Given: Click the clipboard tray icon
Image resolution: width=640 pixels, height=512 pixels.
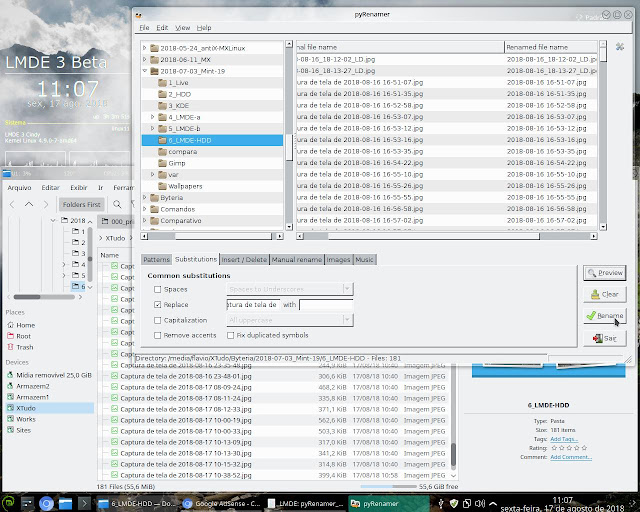Looking at the screenshot, I should [467, 503].
